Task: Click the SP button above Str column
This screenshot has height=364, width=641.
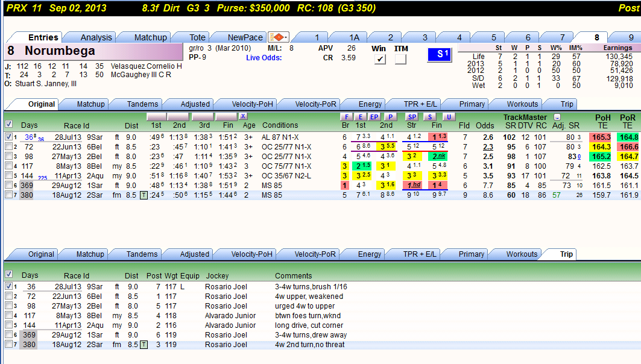Action: [412, 117]
